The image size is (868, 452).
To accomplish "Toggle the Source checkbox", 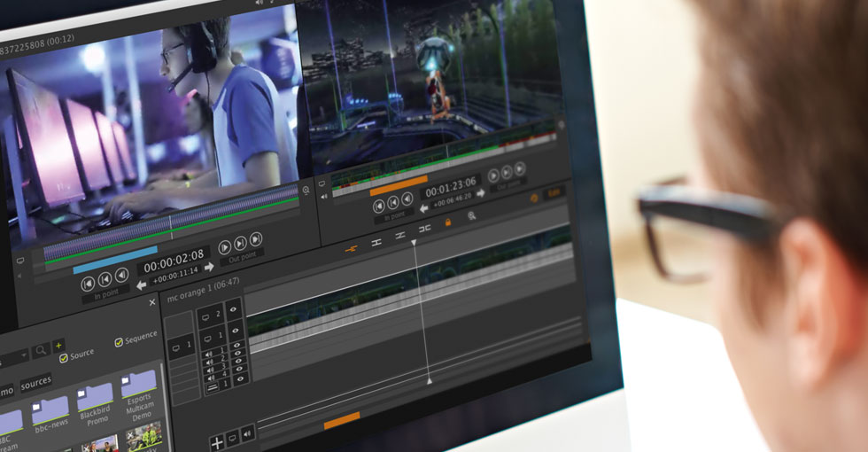I will (x=64, y=358).
